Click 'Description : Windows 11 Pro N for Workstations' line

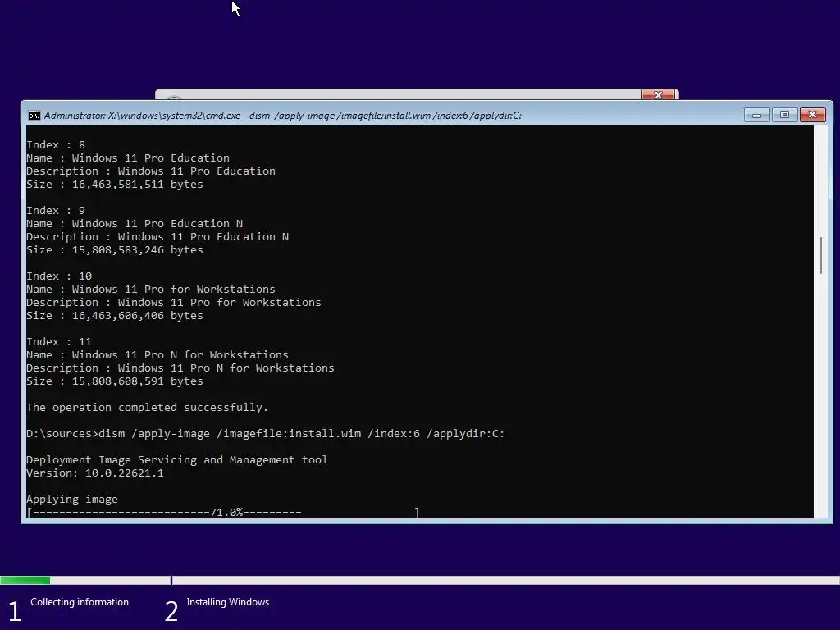click(180, 368)
